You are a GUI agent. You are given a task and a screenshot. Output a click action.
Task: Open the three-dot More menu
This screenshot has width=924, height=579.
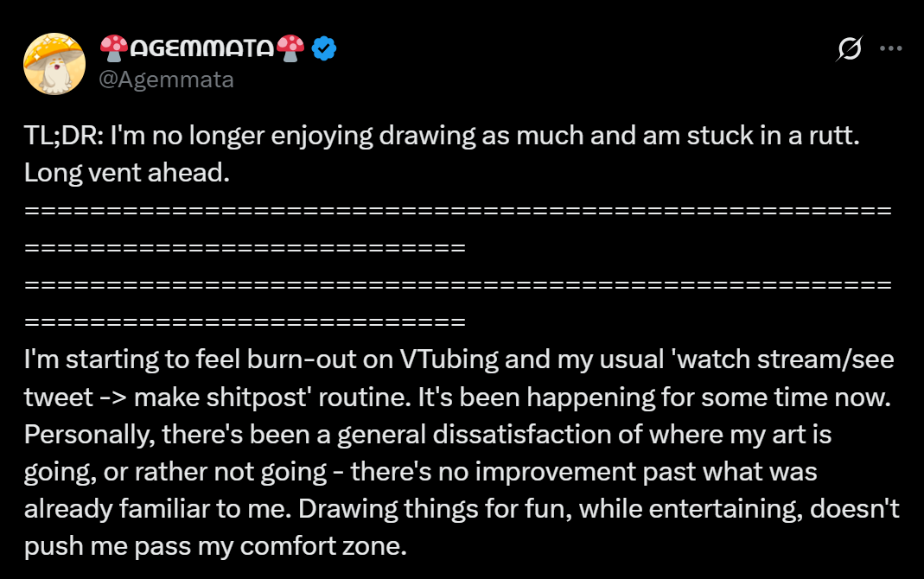coord(890,48)
